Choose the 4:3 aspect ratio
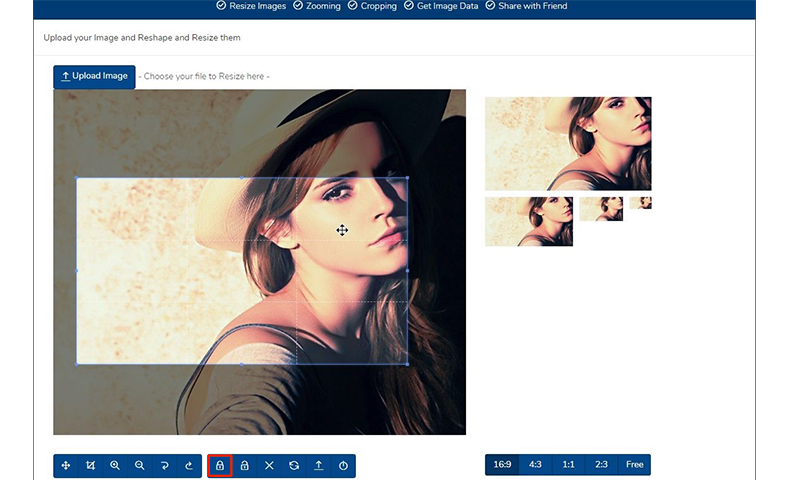Viewport: 790px width, 480px height. (x=535, y=464)
